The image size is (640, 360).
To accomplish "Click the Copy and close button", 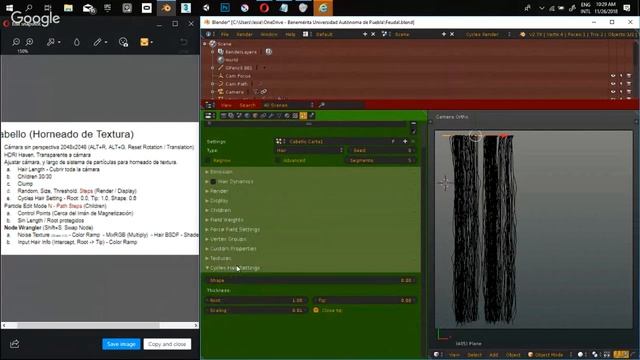I will coord(167,344).
